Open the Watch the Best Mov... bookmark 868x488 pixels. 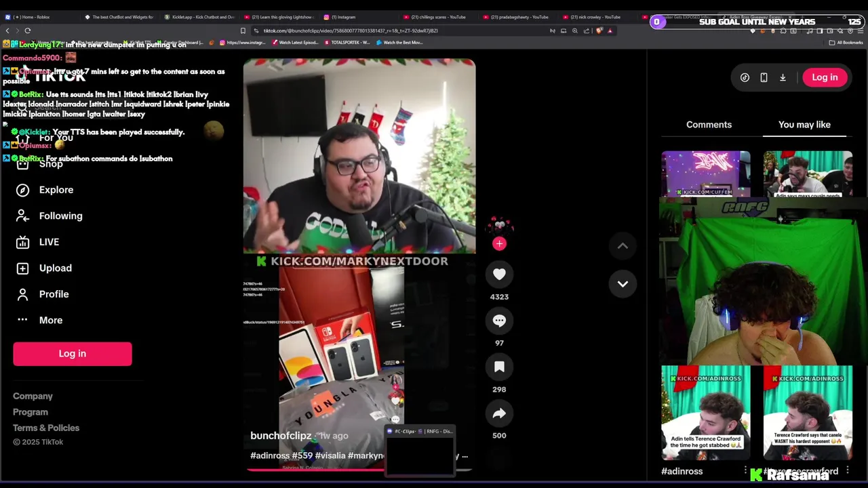399,43
